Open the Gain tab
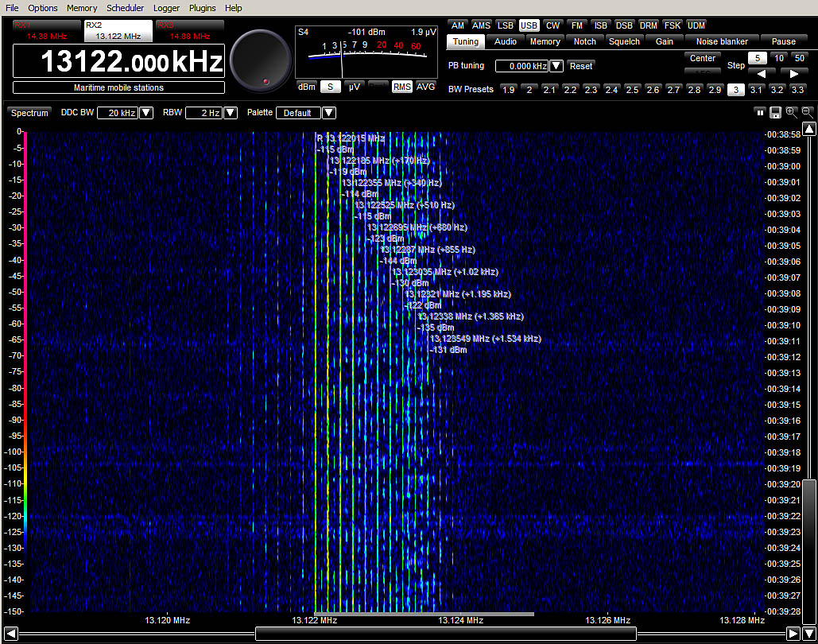818x644 pixels. coord(664,42)
